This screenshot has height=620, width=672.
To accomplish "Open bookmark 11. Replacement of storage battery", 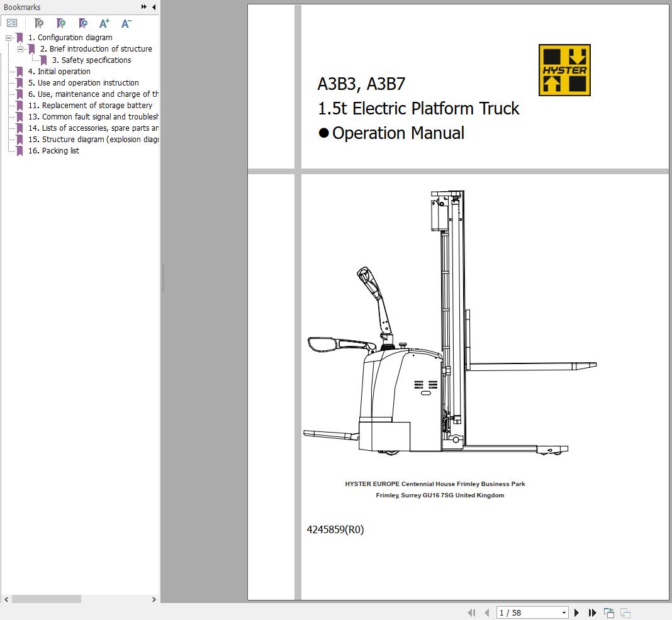I will tap(90, 106).
